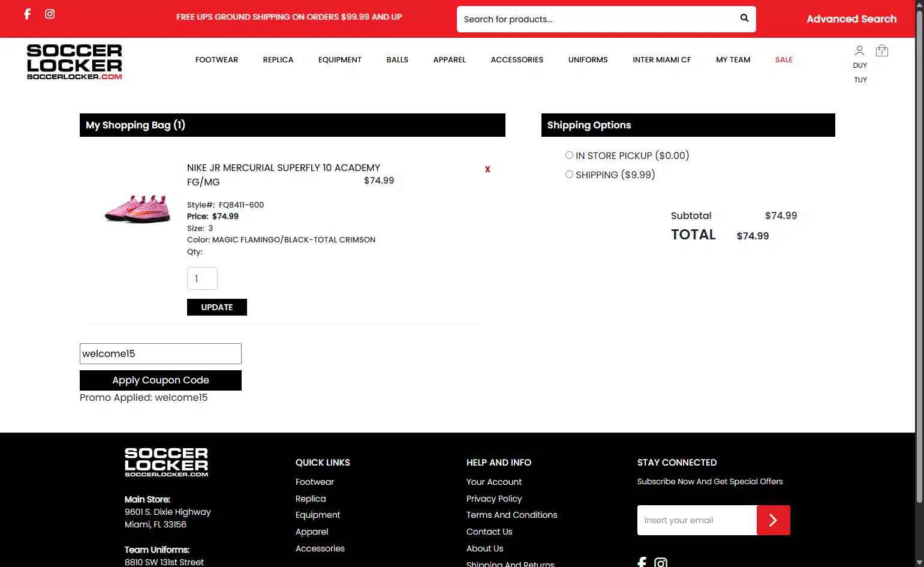Open Advanced Search link
Image resolution: width=924 pixels, height=567 pixels.
coord(851,19)
